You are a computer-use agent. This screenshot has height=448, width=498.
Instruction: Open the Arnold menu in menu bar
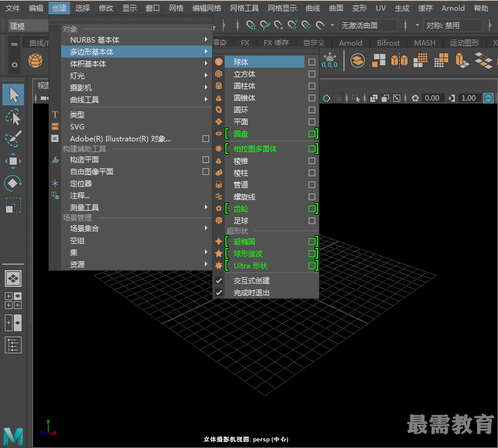point(453,8)
